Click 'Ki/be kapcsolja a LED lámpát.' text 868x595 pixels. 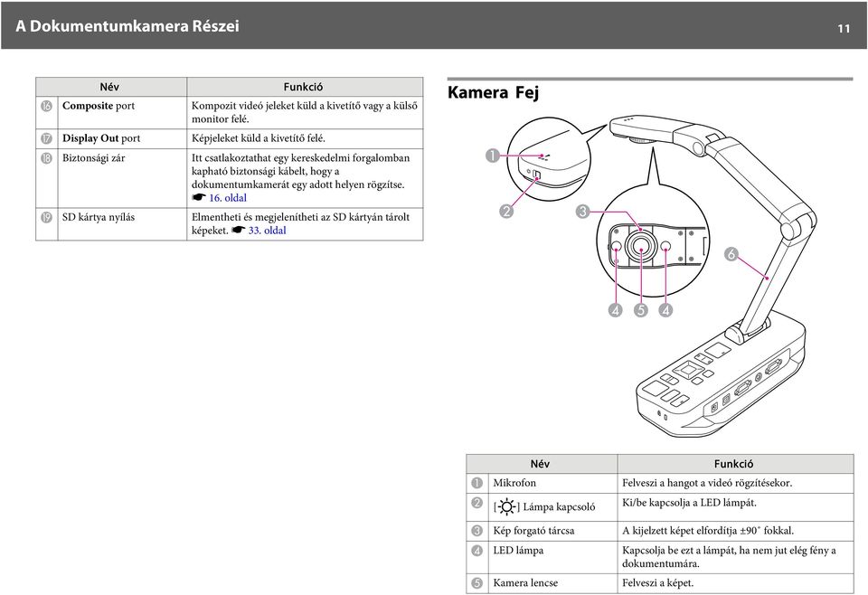[689, 503]
